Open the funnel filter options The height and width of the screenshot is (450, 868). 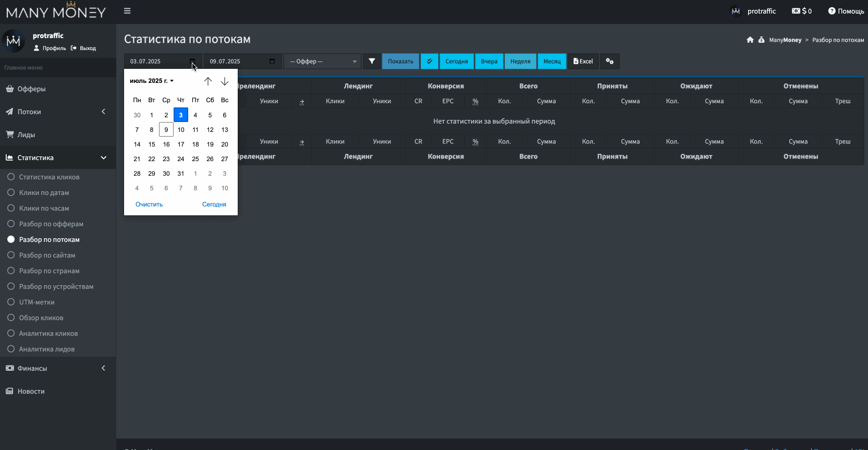(x=372, y=62)
